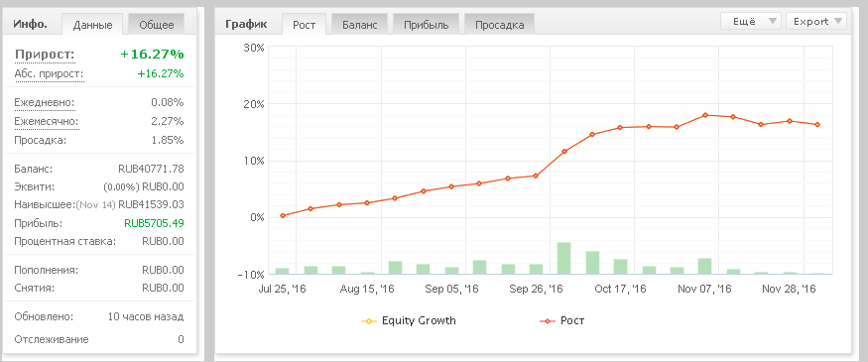
Task: Click the Эквити label
Action: pos(35,186)
